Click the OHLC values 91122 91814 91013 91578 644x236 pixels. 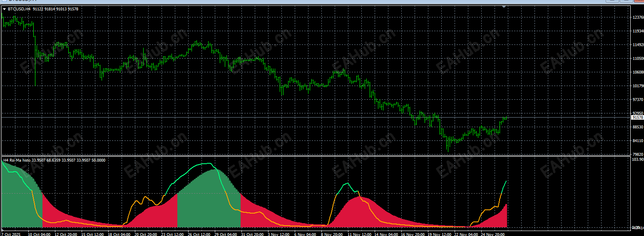(56, 9)
